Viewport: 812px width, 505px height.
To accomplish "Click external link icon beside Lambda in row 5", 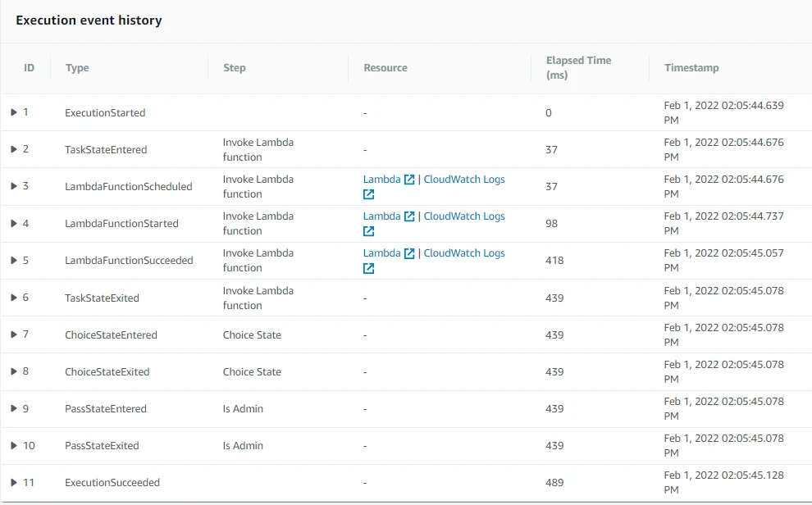I will tap(409, 253).
